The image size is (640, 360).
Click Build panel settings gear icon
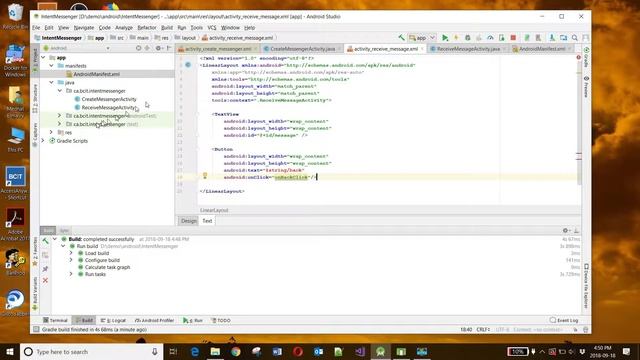[x=565, y=231]
